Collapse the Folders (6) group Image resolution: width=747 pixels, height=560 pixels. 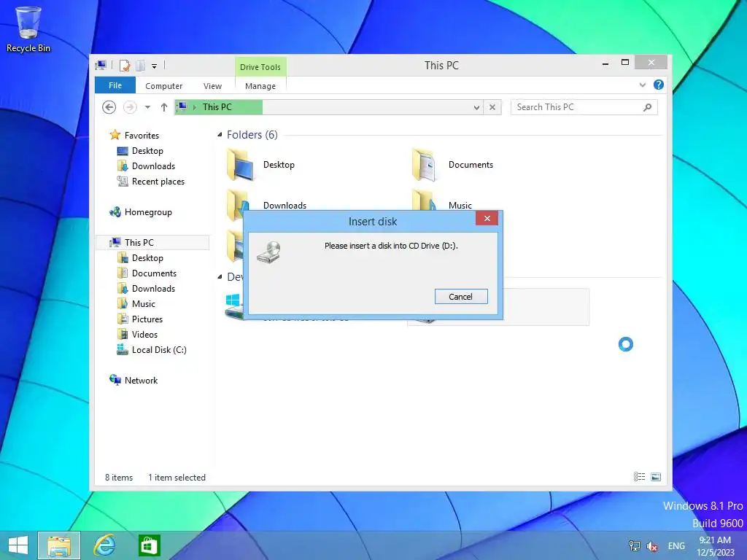click(220, 135)
